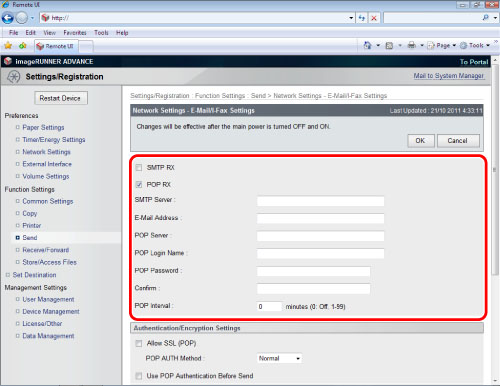Open the POP AUTH Method dropdown
The width and height of the screenshot is (500, 386).
(279, 359)
